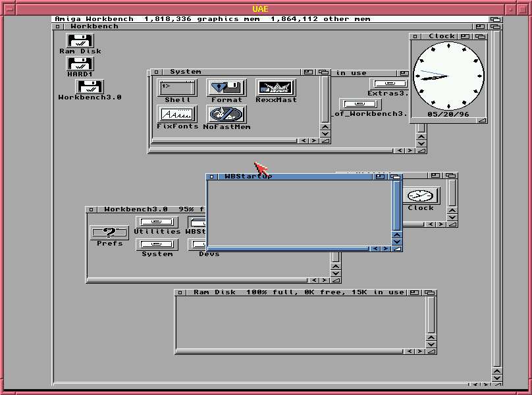
Task: Click the Workbench3.0 95% window title
Action: (x=154, y=209)
